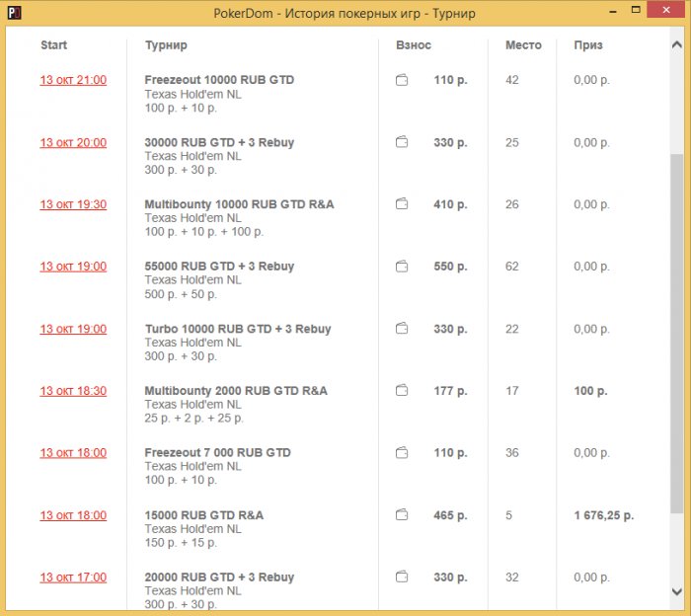This screenshot has height=616, width=691.
Task: Click the 465 р. buy-in amount
Action: tap(450, 515)
